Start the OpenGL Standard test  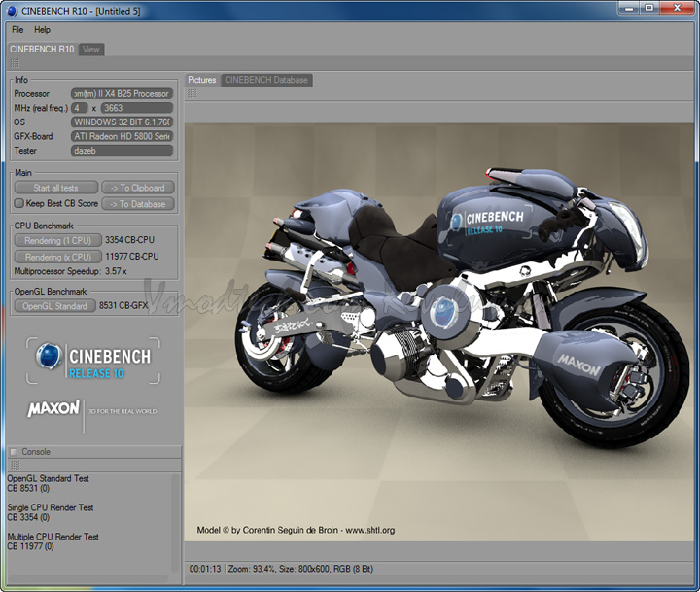click(54, 306)
